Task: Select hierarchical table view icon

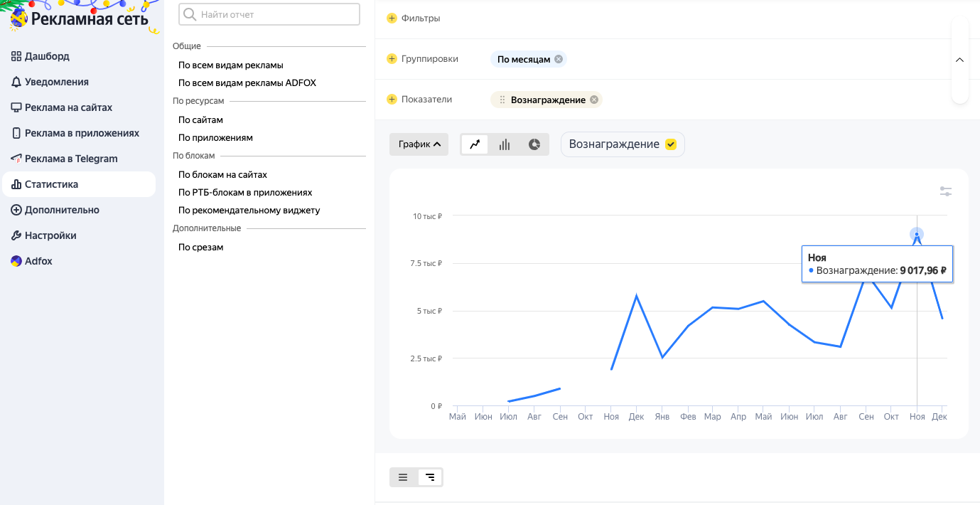Action: (x=429, y=477)
